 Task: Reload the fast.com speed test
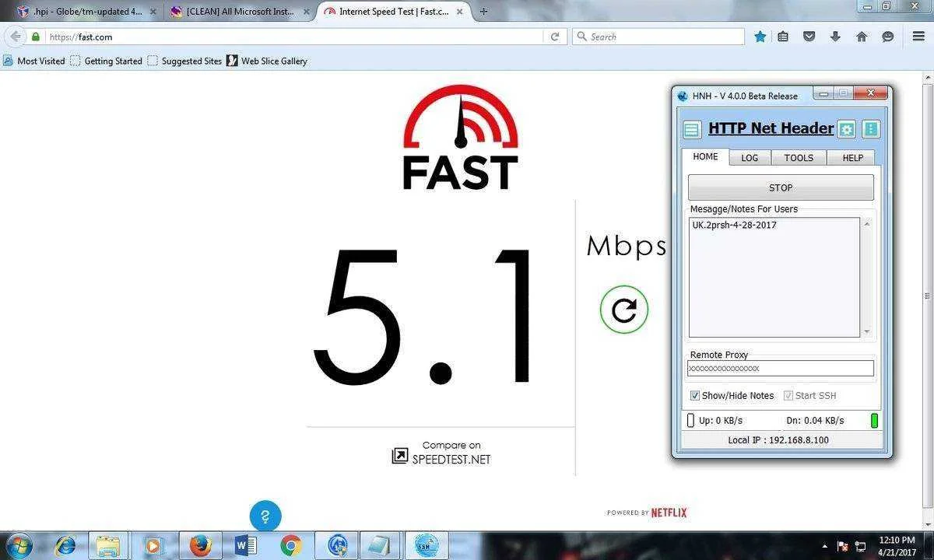(624, 310)
